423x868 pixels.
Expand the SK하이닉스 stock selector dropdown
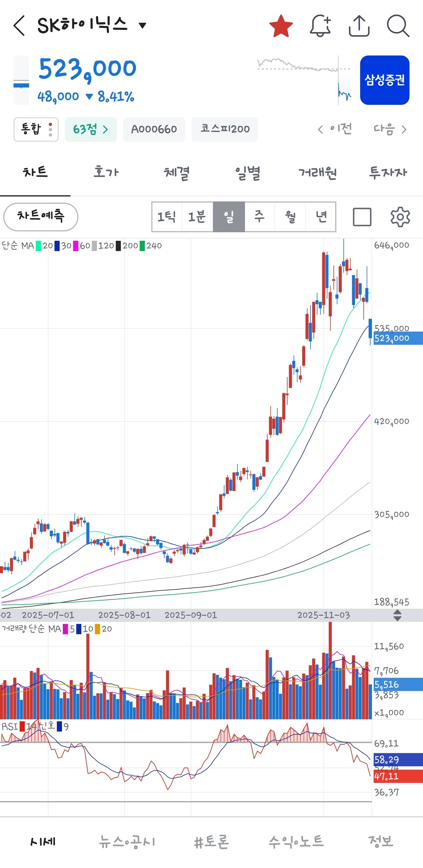[142, 25]
